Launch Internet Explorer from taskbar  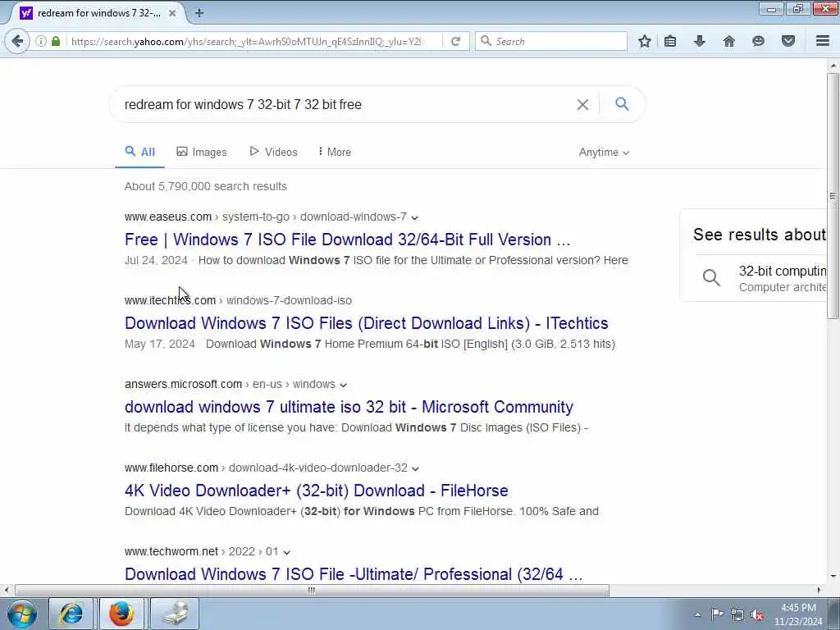click(71, 614)
